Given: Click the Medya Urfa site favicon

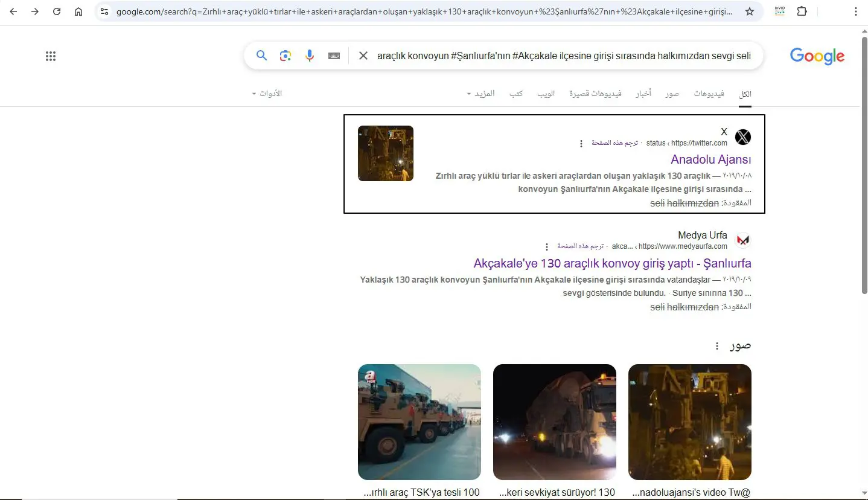Looking at the screenshot, I should 743,240.
